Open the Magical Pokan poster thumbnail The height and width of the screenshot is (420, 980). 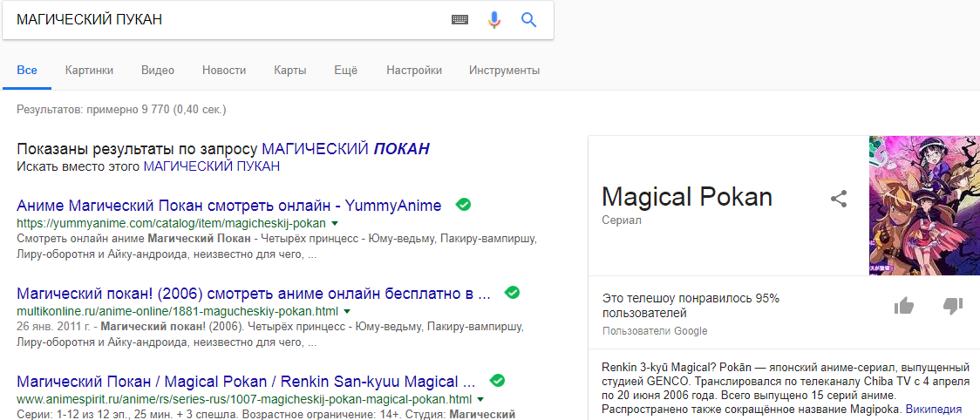[x=924, y=206]
